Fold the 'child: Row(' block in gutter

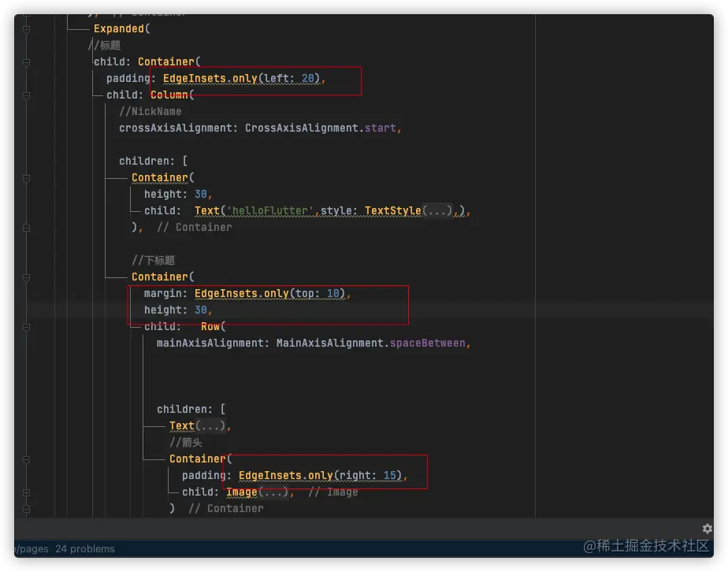tap(27, 327)
